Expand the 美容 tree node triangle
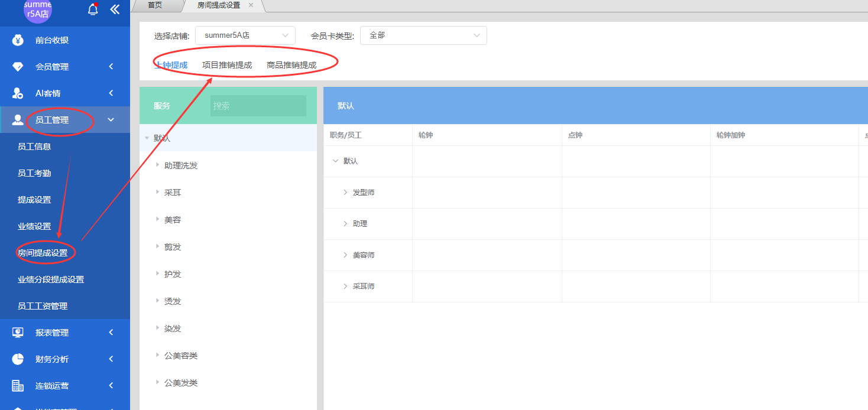 point(158,220)
